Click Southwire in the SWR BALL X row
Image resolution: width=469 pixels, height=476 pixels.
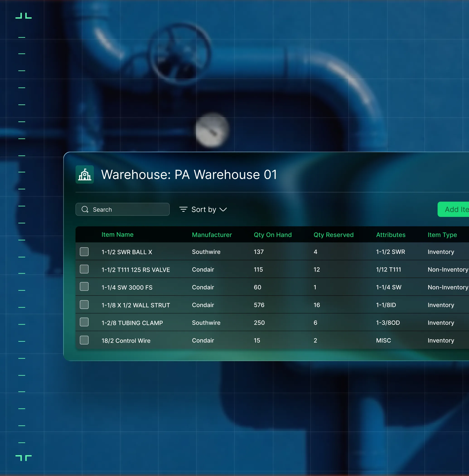206,252
